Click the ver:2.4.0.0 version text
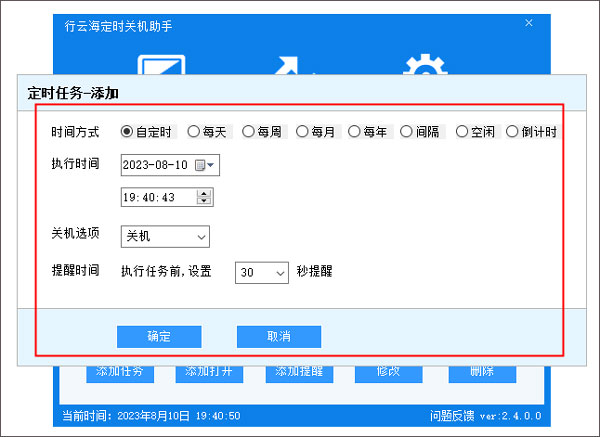 [x=510, y=416]
